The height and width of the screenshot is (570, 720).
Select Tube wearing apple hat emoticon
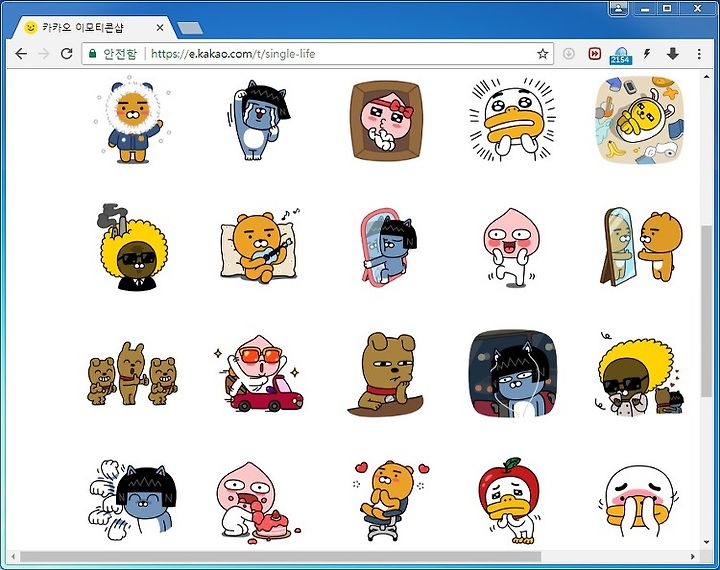click(511, 501)
